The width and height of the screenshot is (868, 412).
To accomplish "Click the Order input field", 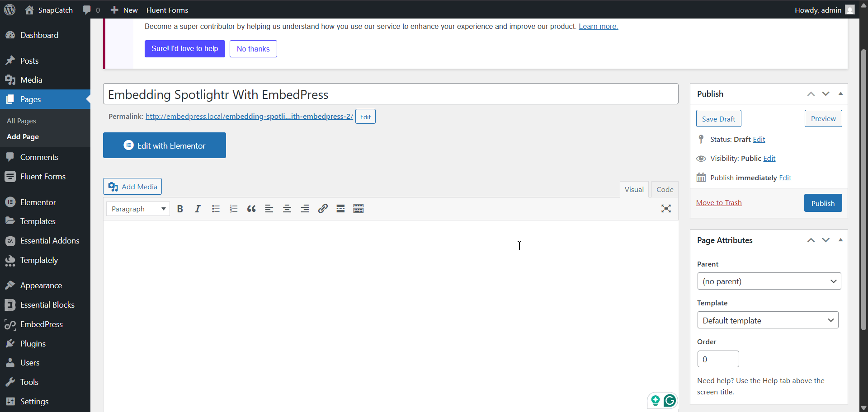I will (718, 359).
